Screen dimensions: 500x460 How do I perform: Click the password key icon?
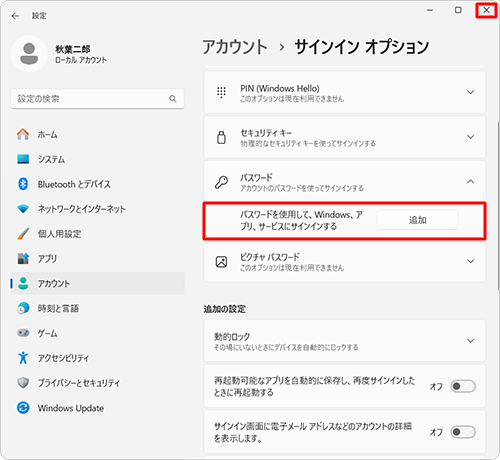click(x=221, y=182)
